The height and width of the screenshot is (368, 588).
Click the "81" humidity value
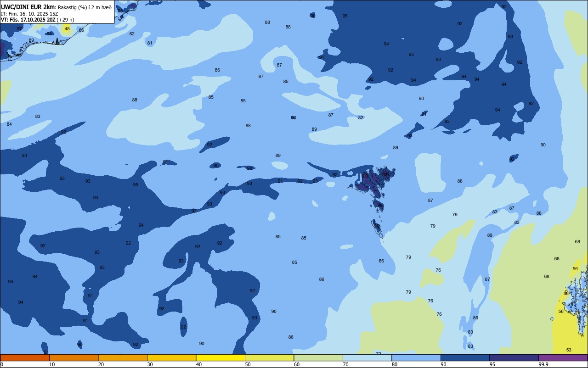click(x=150, y=43)
